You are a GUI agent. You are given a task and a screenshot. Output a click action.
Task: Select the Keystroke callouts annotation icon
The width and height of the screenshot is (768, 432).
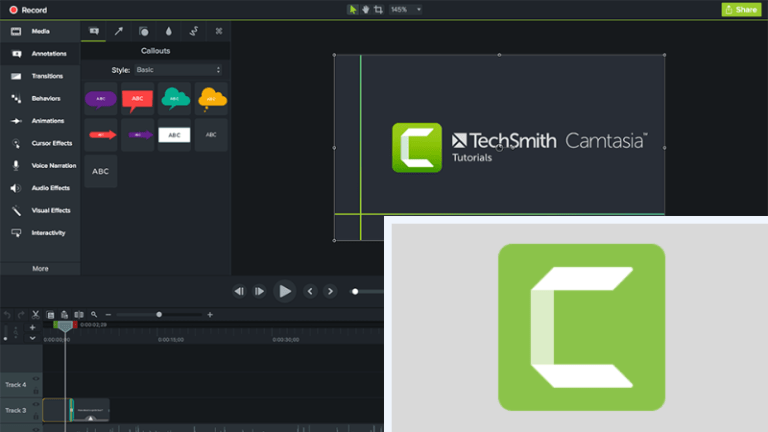[x=219, y=31]
